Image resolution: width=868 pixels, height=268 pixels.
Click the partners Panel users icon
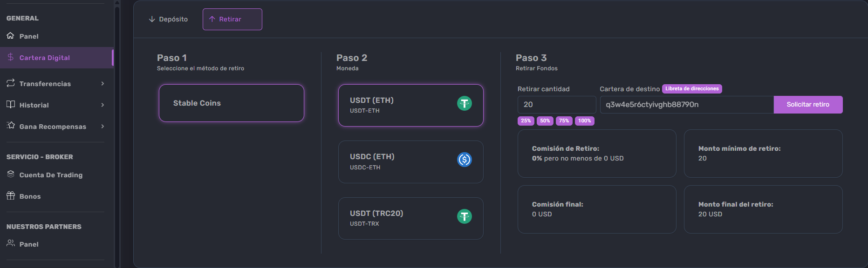(10, 243)
